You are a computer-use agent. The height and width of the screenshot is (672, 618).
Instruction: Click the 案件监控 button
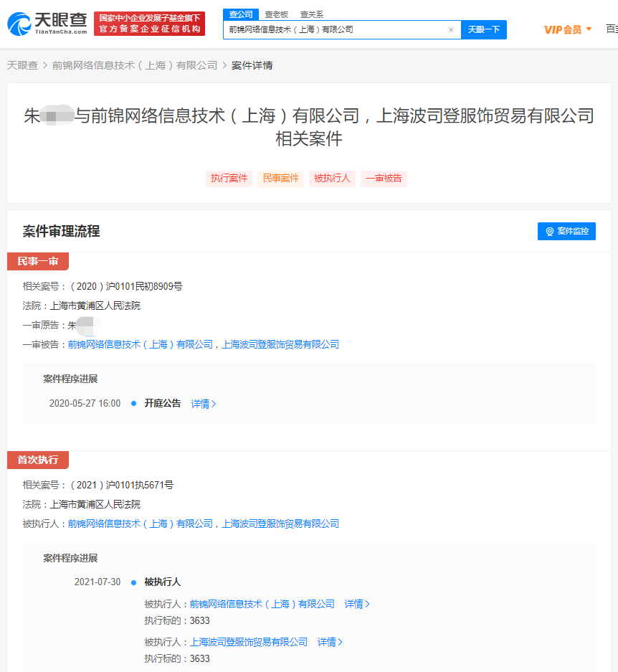click(566, 231)
